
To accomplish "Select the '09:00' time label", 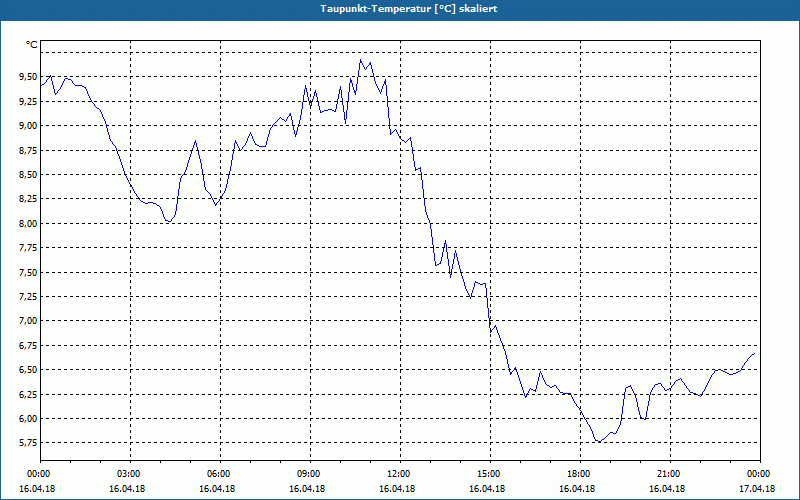I will pyautogui.click(x=310, y=473).
